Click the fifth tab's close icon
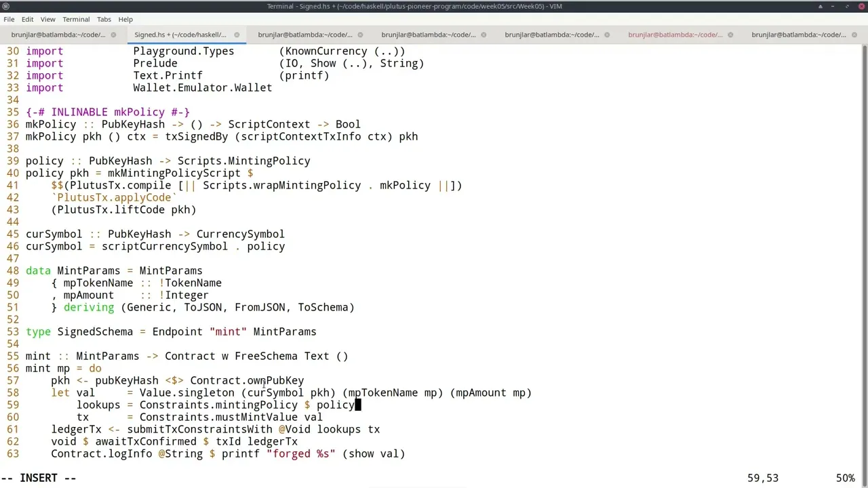 pos(607,35)
